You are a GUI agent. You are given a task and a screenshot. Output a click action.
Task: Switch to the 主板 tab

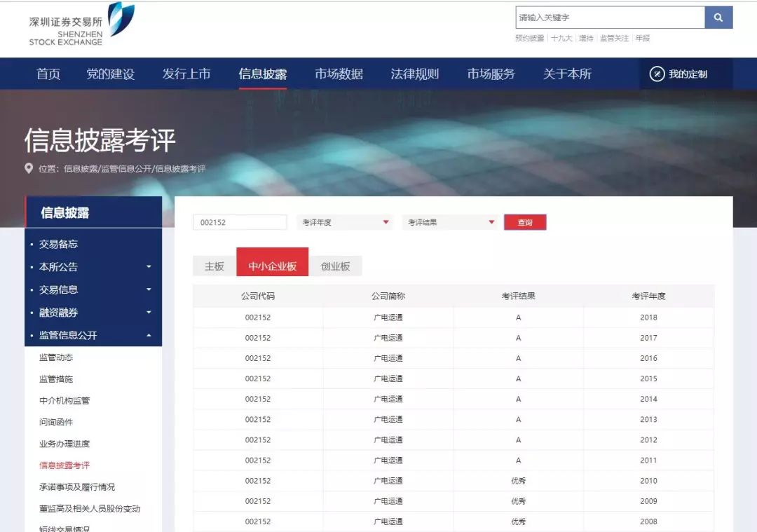click(x=214, y=266)
